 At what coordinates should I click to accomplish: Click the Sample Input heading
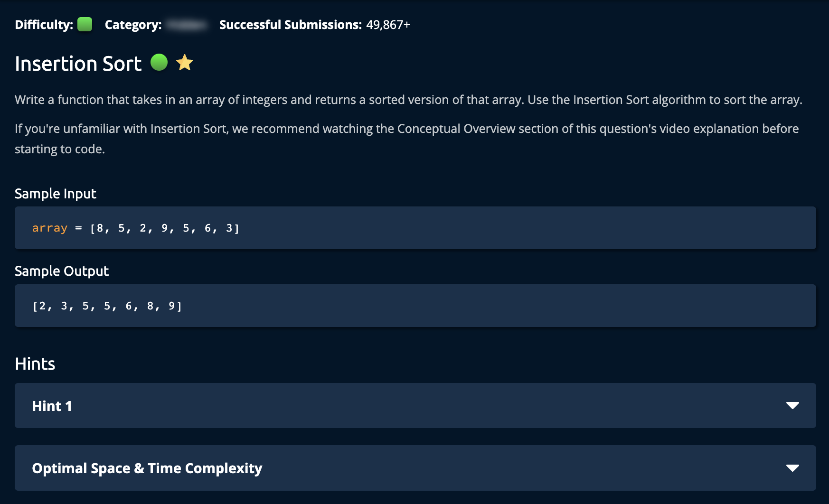(x=56, y=194)
